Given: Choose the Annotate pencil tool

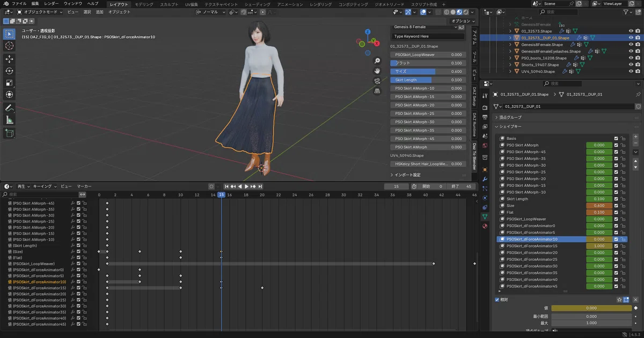Looking at the screenshot, I should coord(10,108).
